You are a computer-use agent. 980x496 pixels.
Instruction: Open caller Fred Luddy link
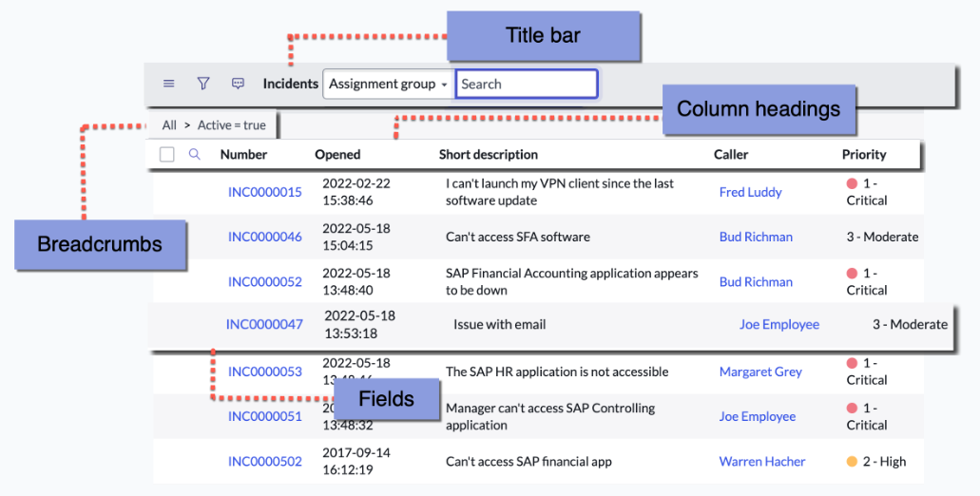pos(751,192)
